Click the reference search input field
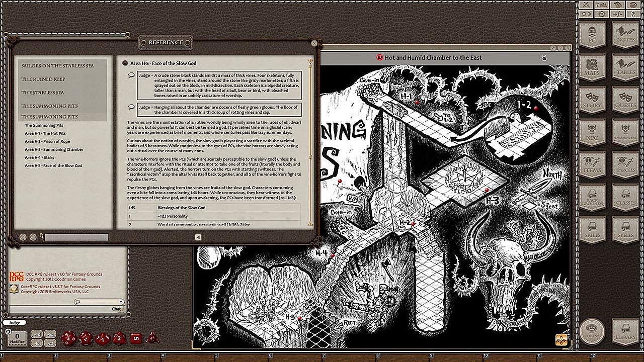Viewport: 644px width, 362px height. [76, 237]
